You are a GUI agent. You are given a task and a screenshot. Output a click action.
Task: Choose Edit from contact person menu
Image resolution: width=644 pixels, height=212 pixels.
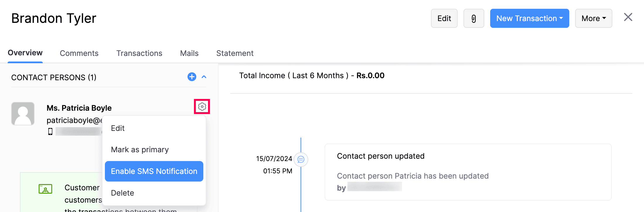tap(118, 128)
